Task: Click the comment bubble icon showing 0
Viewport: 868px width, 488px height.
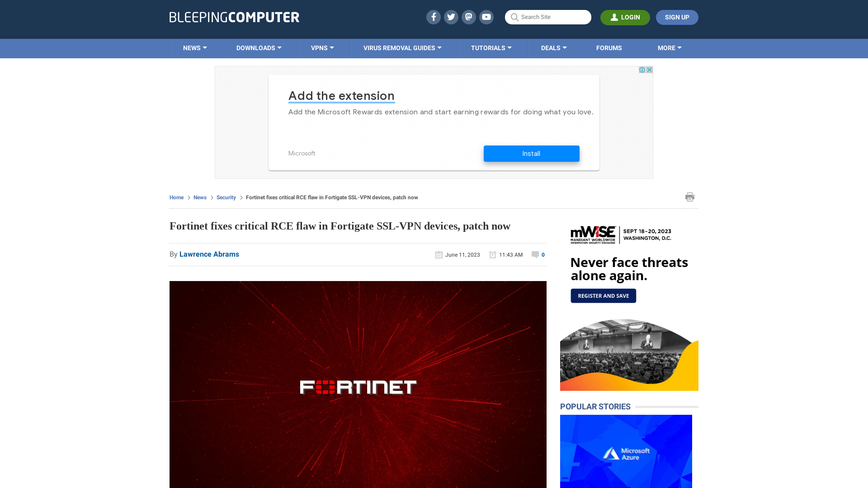Action: (535, 254)
